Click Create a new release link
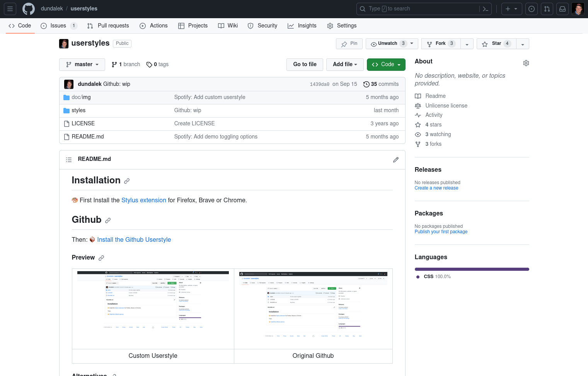The width and height of the screenshot is (588, 376). (x=436, y=188)
